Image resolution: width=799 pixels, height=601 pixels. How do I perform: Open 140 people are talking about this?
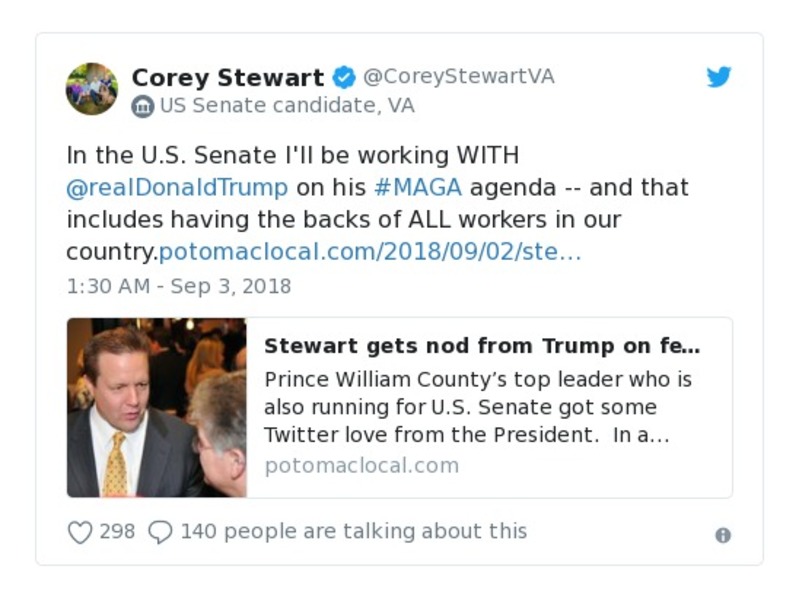[x=353, y=531]
